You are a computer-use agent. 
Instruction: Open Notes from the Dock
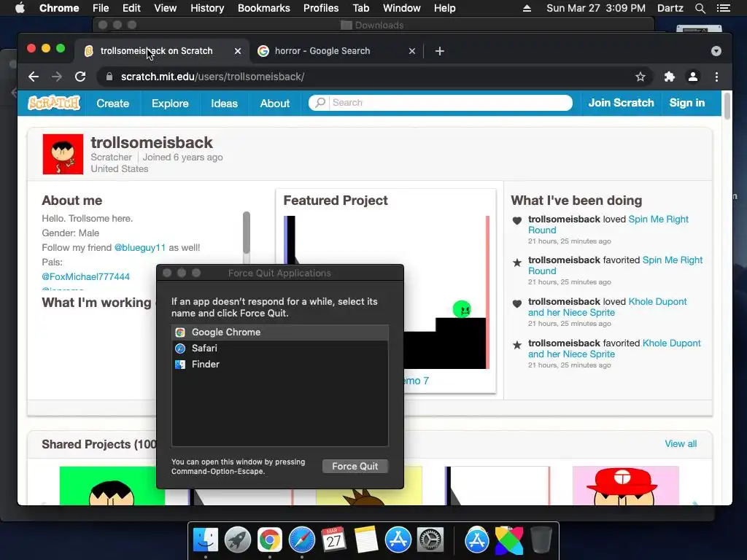tap(366, 540)
